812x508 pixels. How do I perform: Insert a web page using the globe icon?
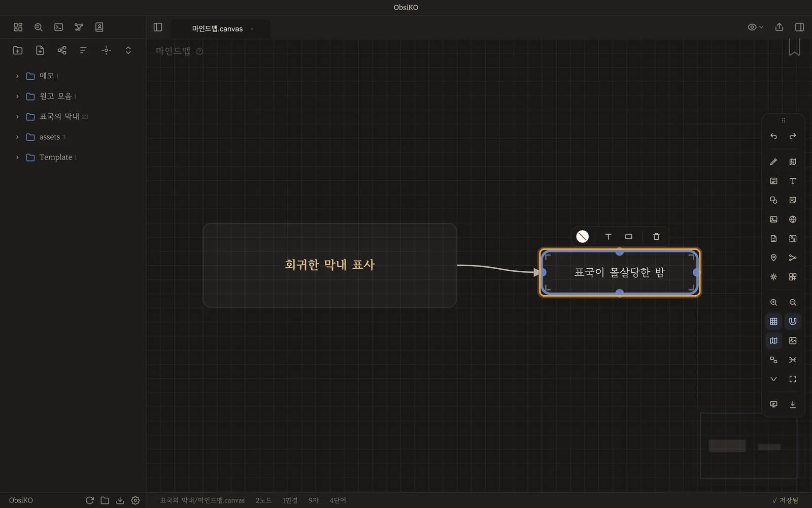tap(793, 219)
